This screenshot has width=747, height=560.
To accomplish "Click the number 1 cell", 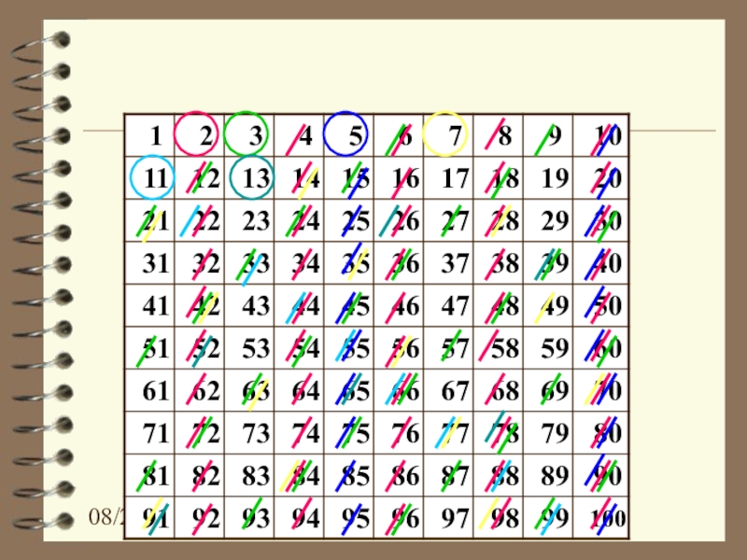I will pyautogui.click(x=149, y=135).
